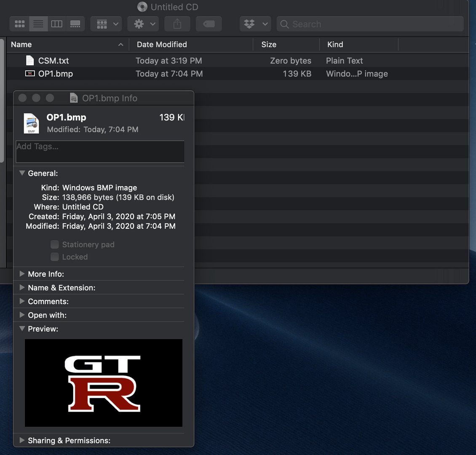
Task: Click the OP1.bmp thumbnail icon in list
Action: pos(30,74)
